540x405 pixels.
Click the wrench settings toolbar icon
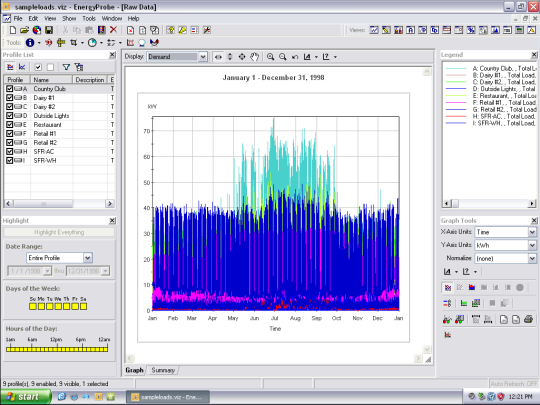tap(207, 30)
